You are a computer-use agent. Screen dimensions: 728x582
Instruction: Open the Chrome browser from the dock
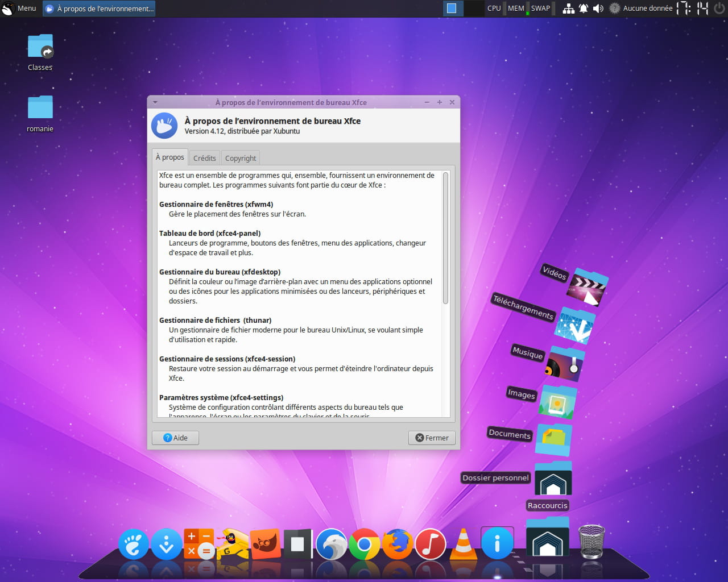click(x=364, y=544)
